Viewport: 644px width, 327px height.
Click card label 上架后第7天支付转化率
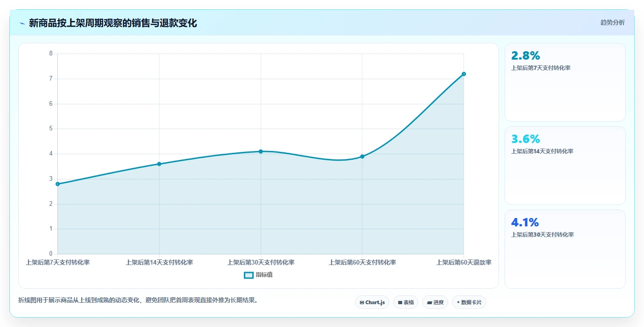(x=541, y=68)
